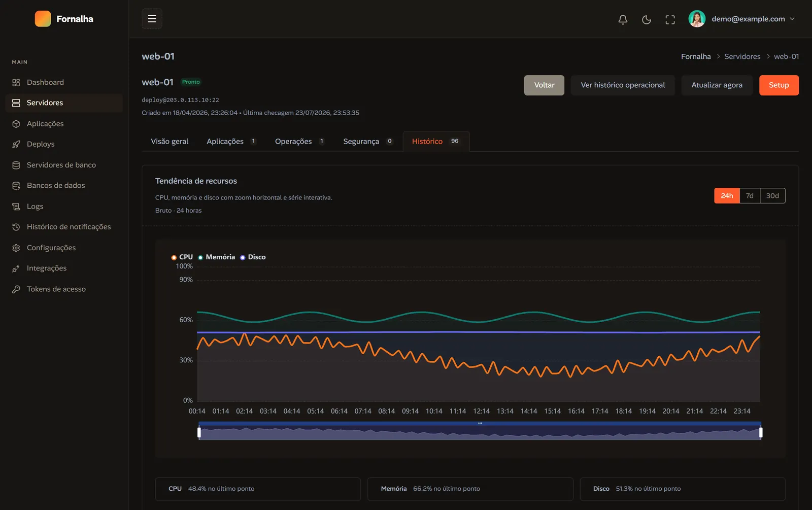Click the web-01 breadcrumb text
The width and height of the screenshot is (812, 510).
[786, 56]
